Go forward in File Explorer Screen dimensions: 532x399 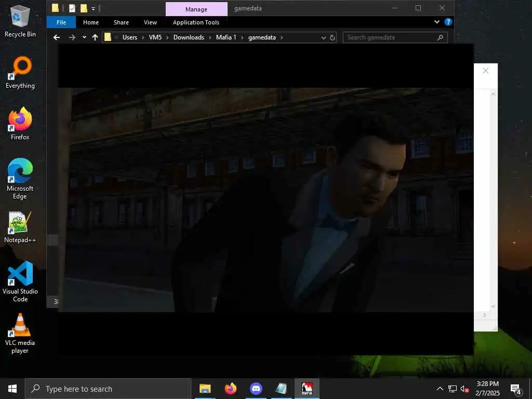point(72,37)
